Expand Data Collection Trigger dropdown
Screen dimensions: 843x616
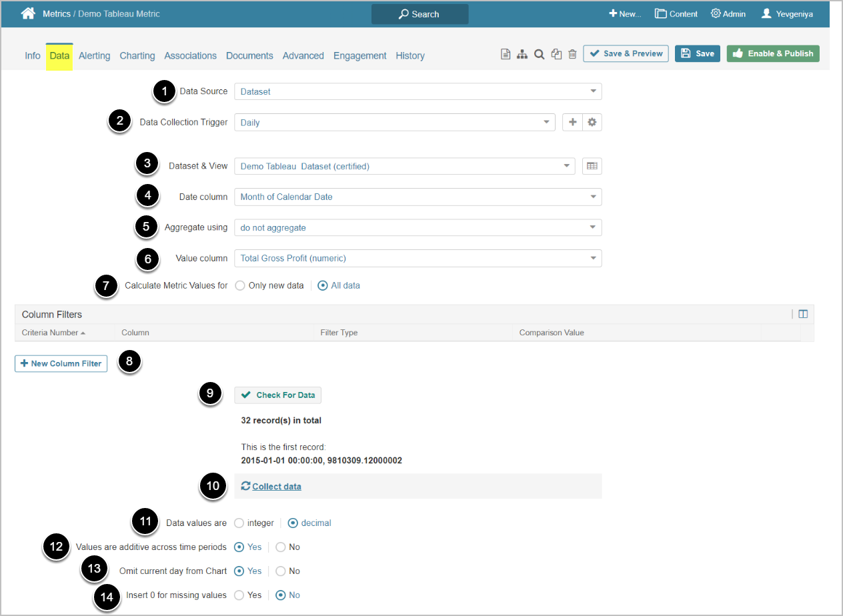(395, 123)
